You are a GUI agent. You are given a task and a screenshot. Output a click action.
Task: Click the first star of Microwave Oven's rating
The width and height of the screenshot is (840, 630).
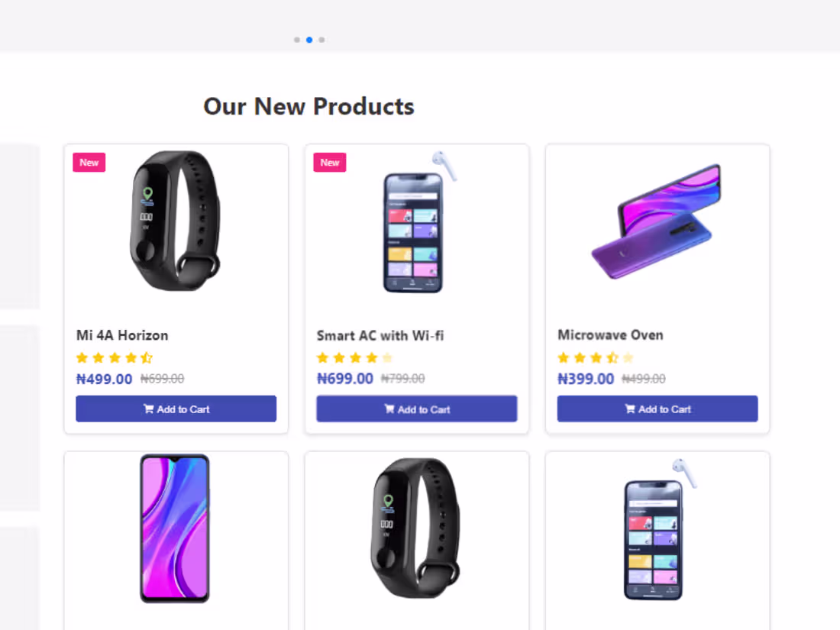pos(564,357)
